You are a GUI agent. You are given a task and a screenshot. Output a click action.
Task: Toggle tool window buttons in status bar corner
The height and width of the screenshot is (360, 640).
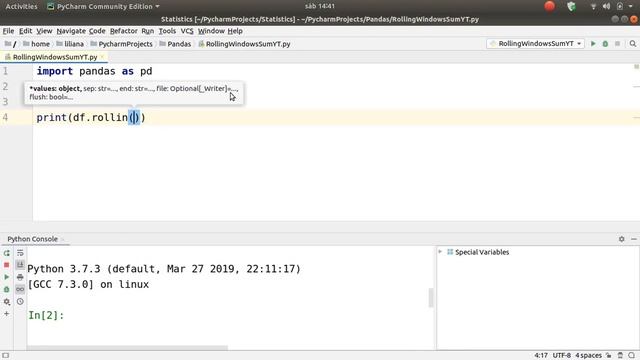[x=5, y=356]
